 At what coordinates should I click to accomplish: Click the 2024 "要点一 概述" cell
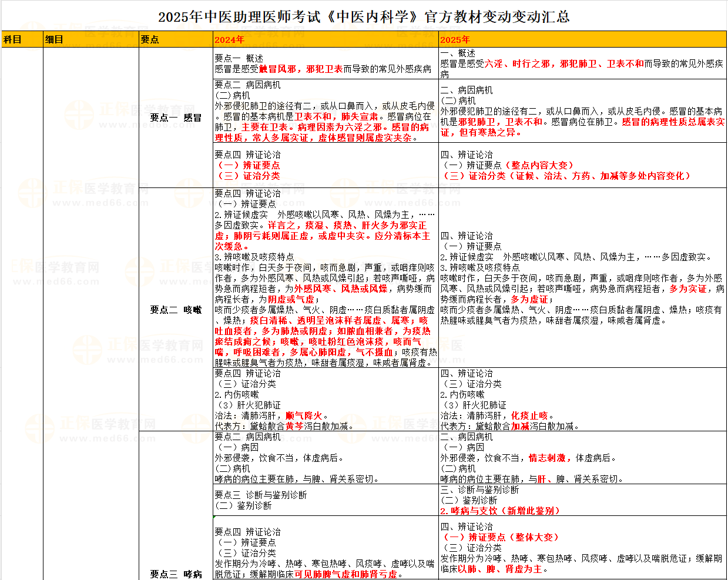coord(325,63)
